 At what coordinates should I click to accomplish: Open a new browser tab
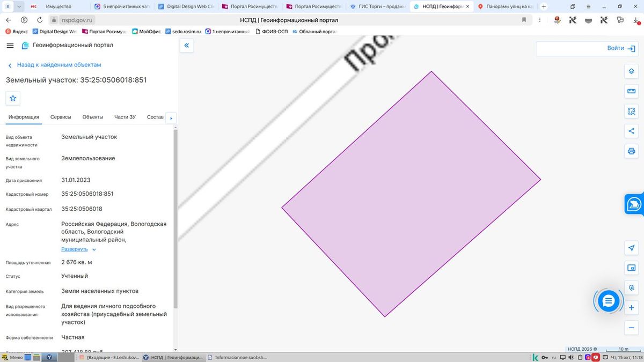(544, 6)
